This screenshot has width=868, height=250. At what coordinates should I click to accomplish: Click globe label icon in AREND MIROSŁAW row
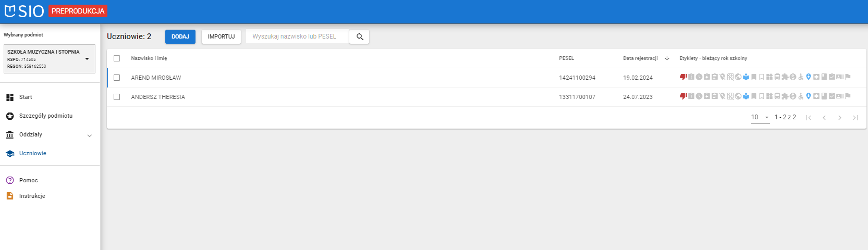pyautogui.click(x=738, y=77)
